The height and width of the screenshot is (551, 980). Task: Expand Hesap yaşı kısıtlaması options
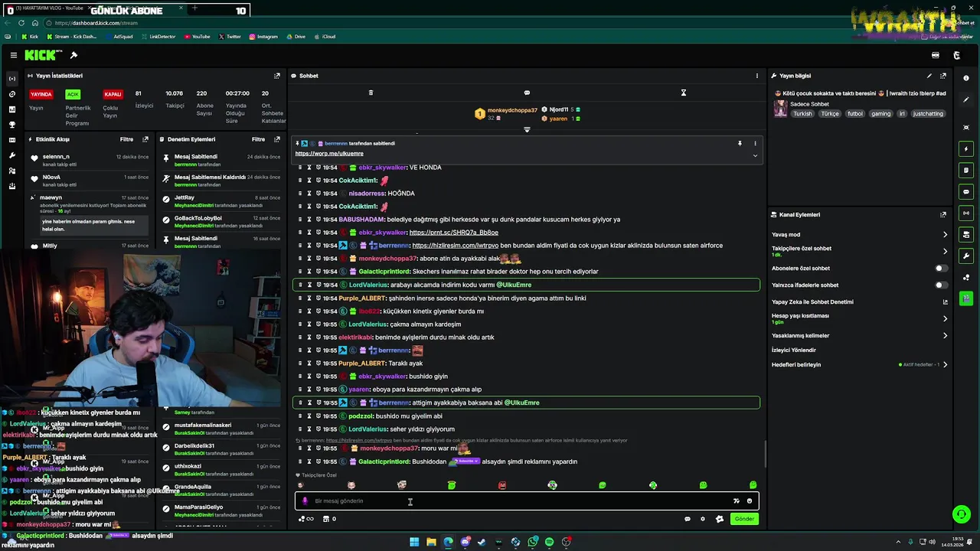945,318
